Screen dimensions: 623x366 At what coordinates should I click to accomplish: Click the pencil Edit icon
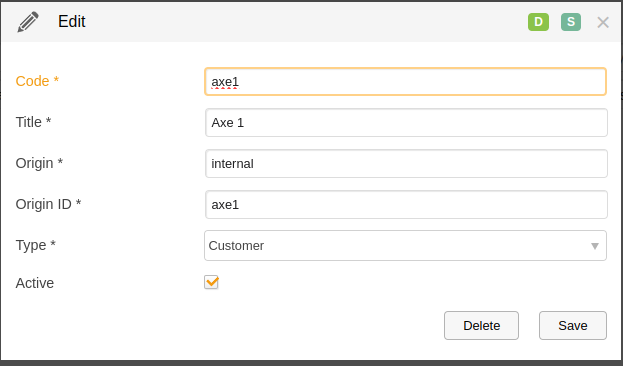pyautogui.click(x=28, y=22)
